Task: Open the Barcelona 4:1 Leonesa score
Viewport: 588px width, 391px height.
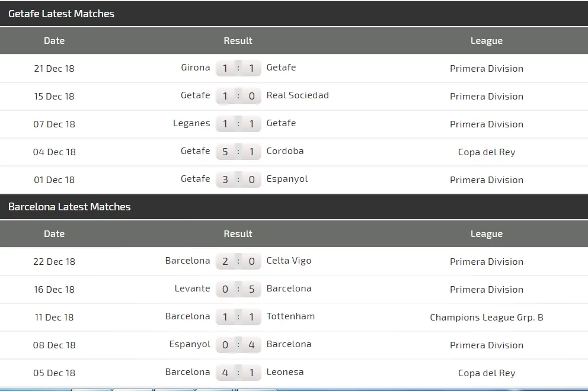Action: pos(238,373)
